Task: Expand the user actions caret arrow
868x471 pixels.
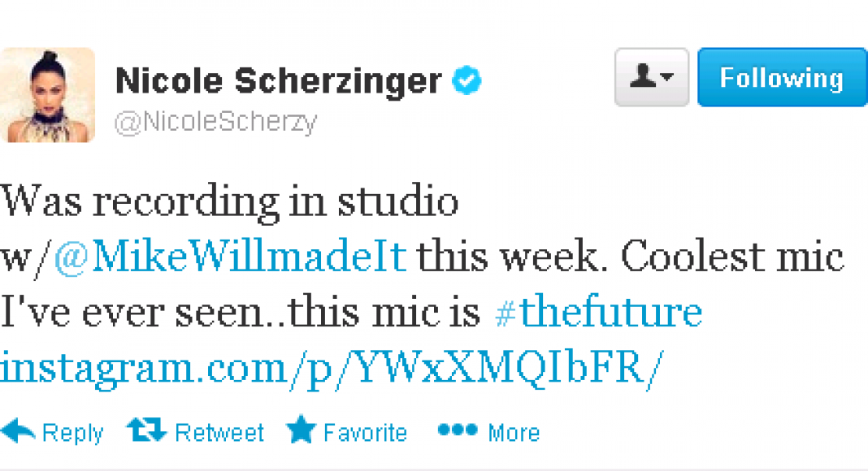Action: (x=668, y=78)
